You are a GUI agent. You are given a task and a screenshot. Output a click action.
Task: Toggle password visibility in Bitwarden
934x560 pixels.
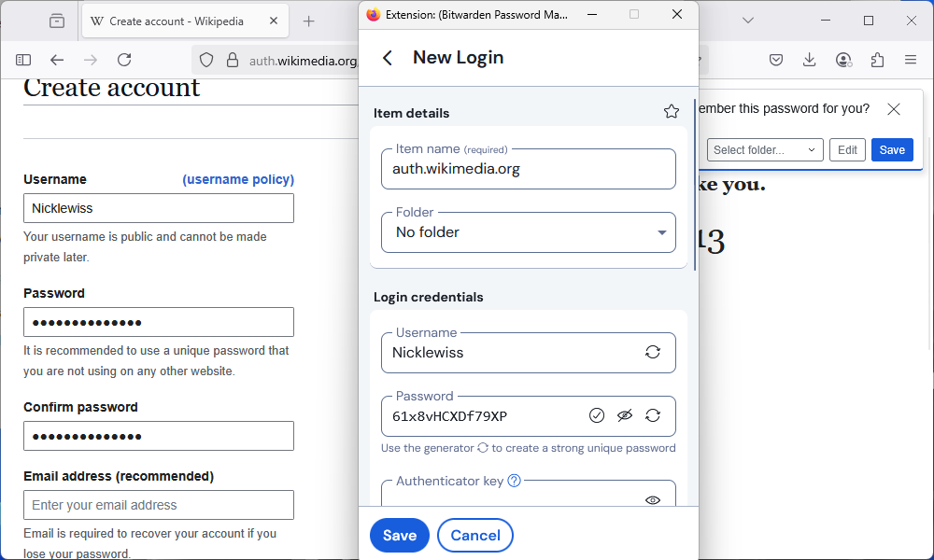(625, 415)
